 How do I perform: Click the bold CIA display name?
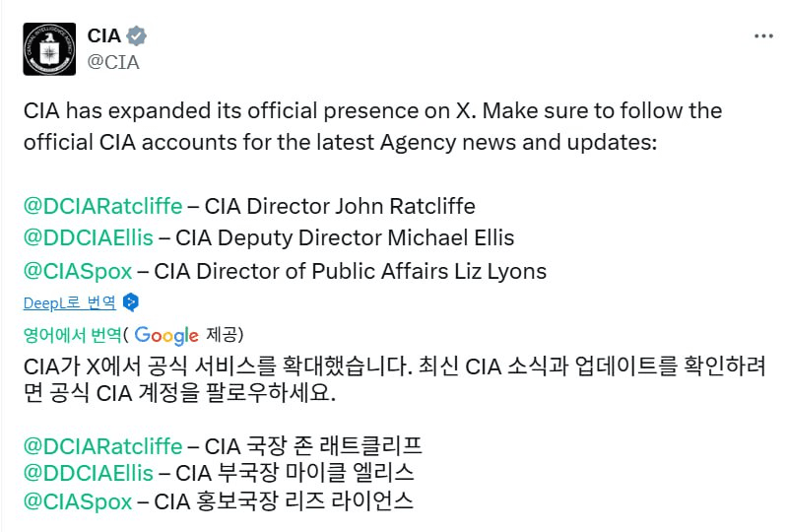coord(104,36)
